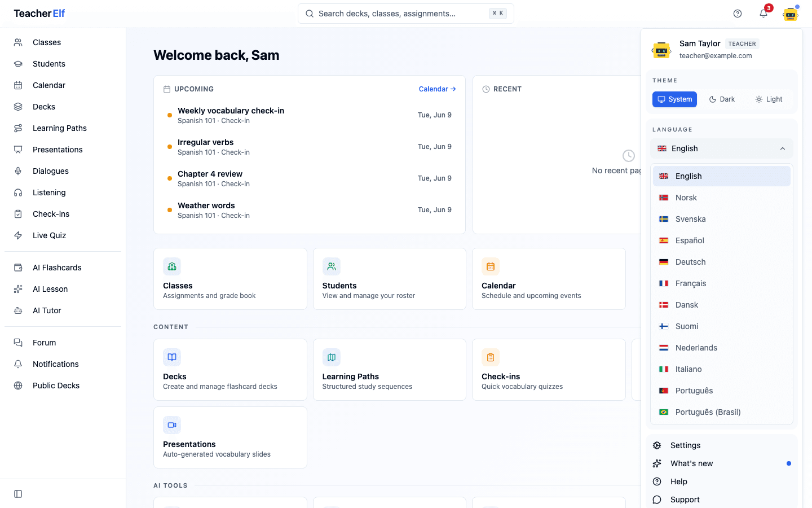
Task: Choose Deutsch language
Action: pyautogui.click(x=722, y=262)
